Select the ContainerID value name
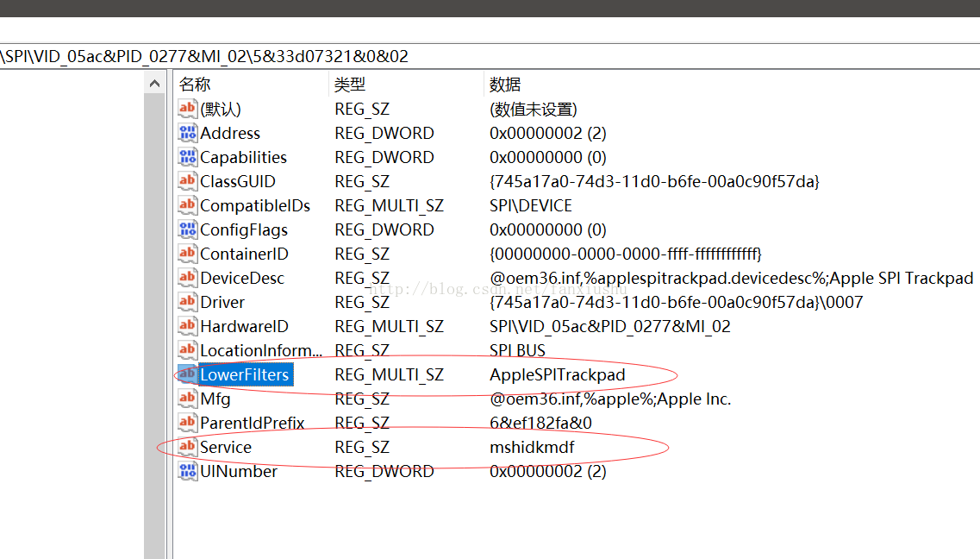 pyautogui.click(x=245, y=254)
